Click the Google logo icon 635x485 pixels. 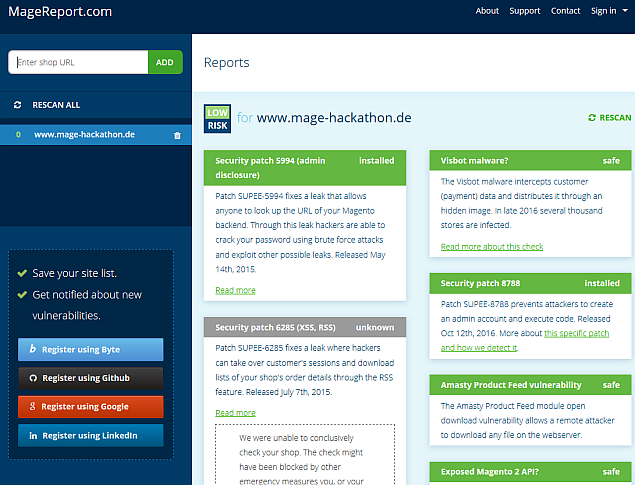(33, 406)
